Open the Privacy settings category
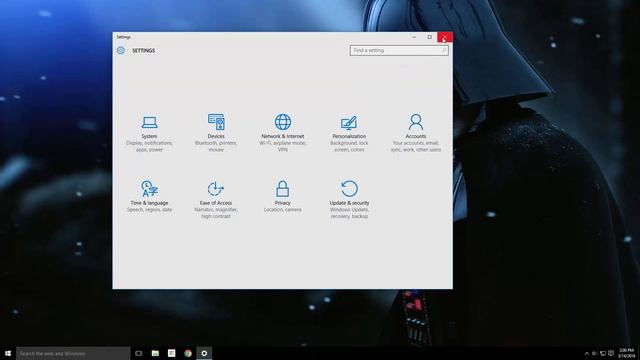Screen dimensions: 640x360 (x=282, y=196)
